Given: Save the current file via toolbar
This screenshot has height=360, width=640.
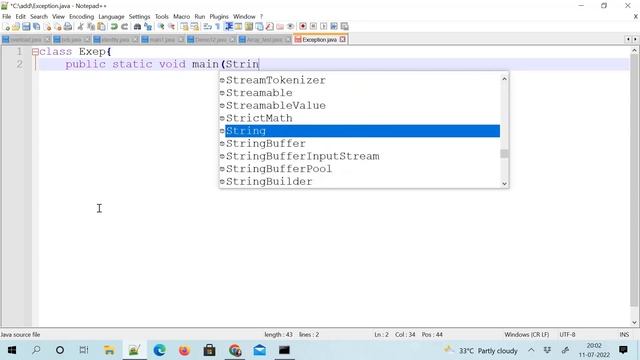Looking at the screenshot, I should tap(26, 27).
